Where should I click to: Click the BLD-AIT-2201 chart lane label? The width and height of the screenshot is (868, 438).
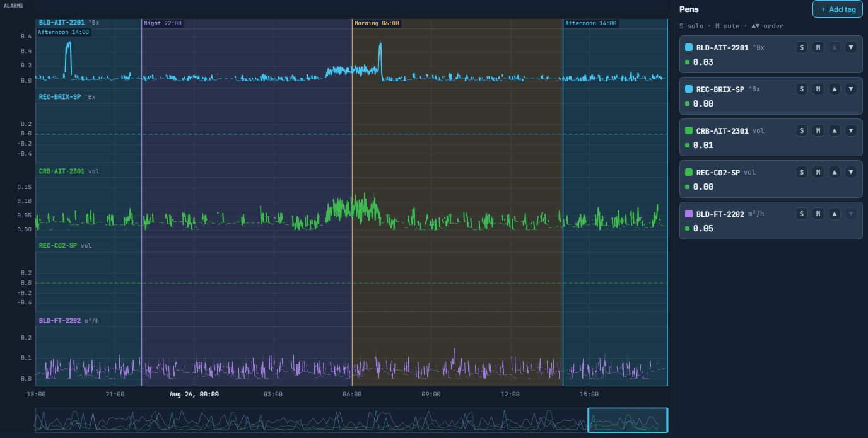coord(62,23)
